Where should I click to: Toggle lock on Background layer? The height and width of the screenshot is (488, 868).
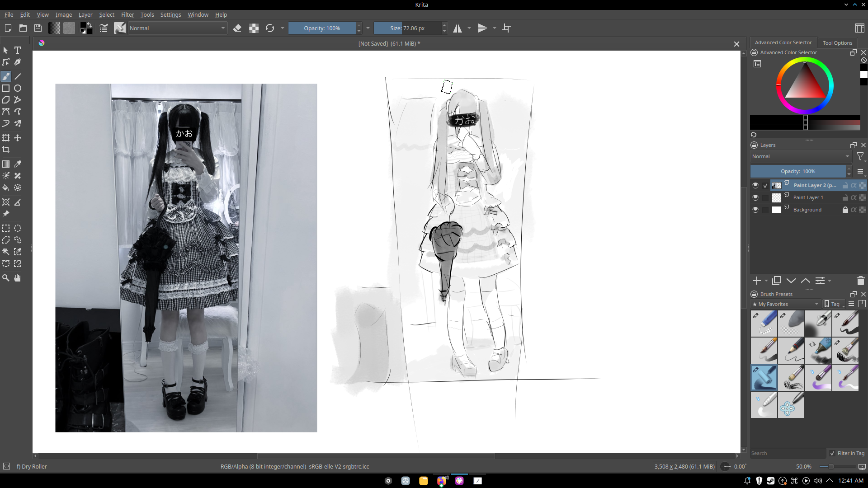(x=845, y=210)
